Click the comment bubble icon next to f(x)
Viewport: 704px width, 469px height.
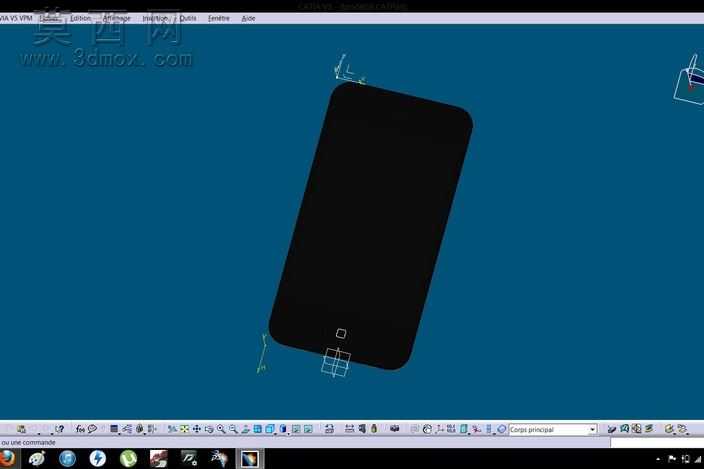tap(92, 429)
